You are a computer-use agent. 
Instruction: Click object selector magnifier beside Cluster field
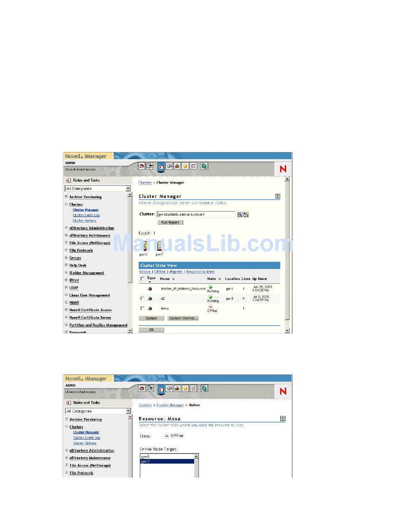click(240, 214)
